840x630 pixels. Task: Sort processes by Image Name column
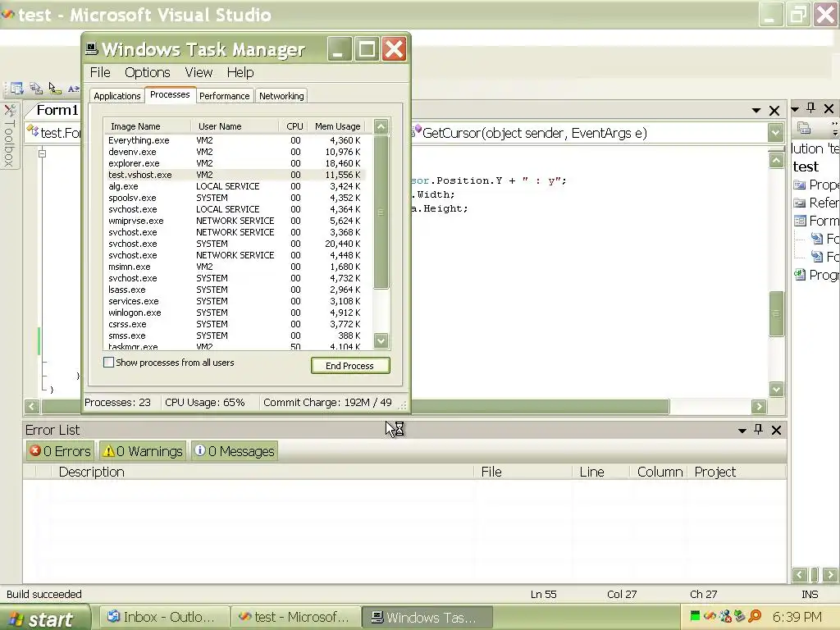tap(147, 126)
